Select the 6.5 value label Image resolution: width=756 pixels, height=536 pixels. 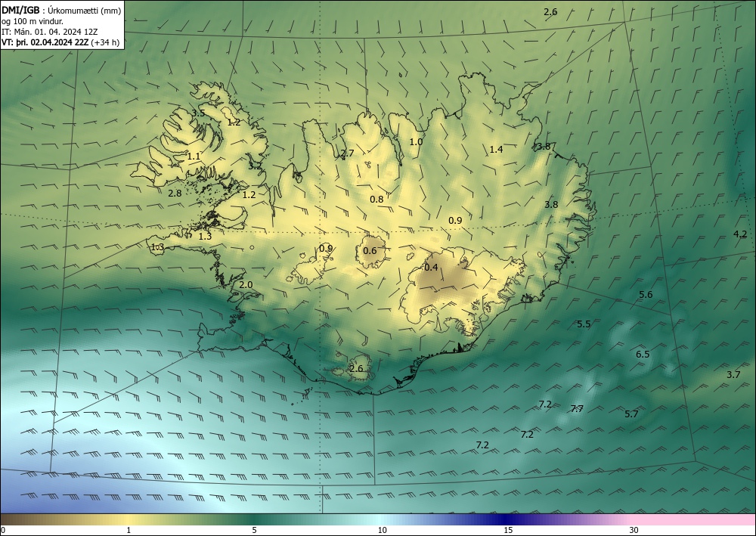[x=643, y=355]
